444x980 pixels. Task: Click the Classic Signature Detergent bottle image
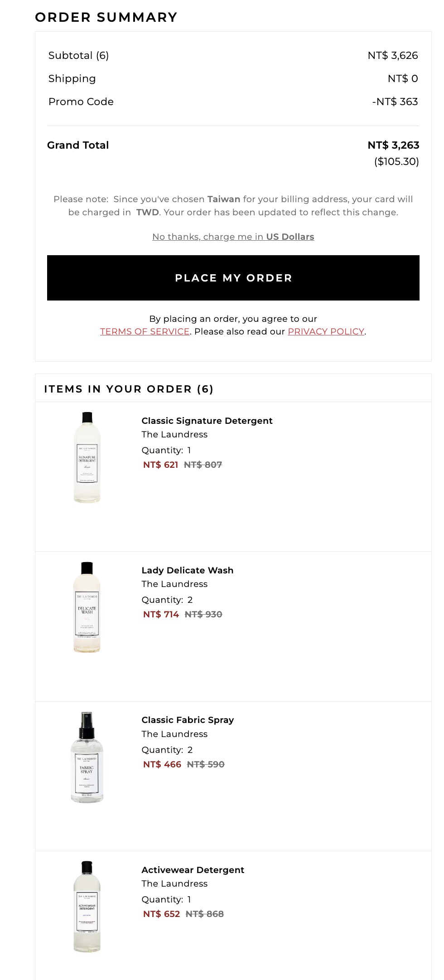[x=87, y=457]
